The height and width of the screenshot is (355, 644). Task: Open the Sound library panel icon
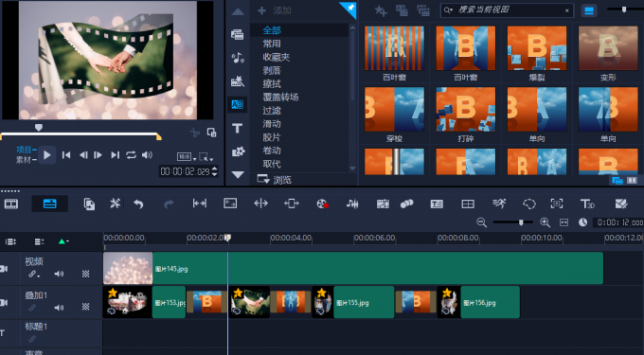point(238,58)
